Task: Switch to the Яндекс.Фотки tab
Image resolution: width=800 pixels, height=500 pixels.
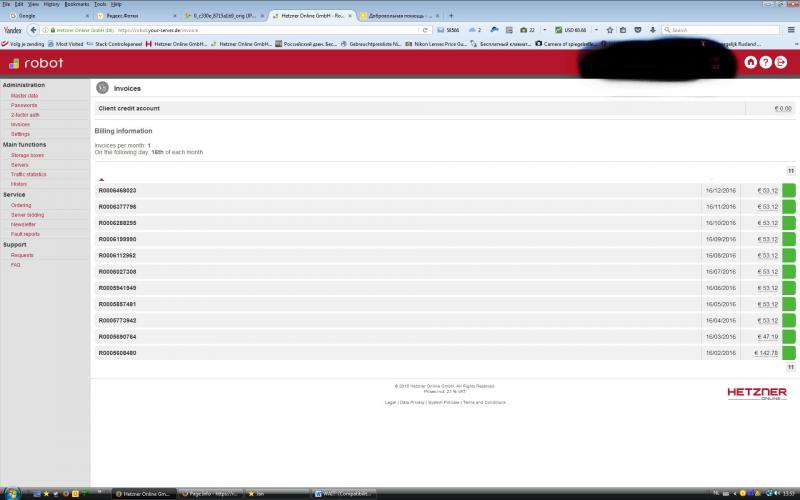Action: coord(137,16)
